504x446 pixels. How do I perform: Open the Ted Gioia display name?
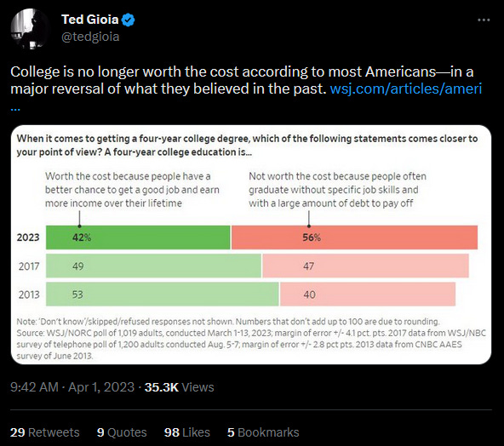point(90,20)
